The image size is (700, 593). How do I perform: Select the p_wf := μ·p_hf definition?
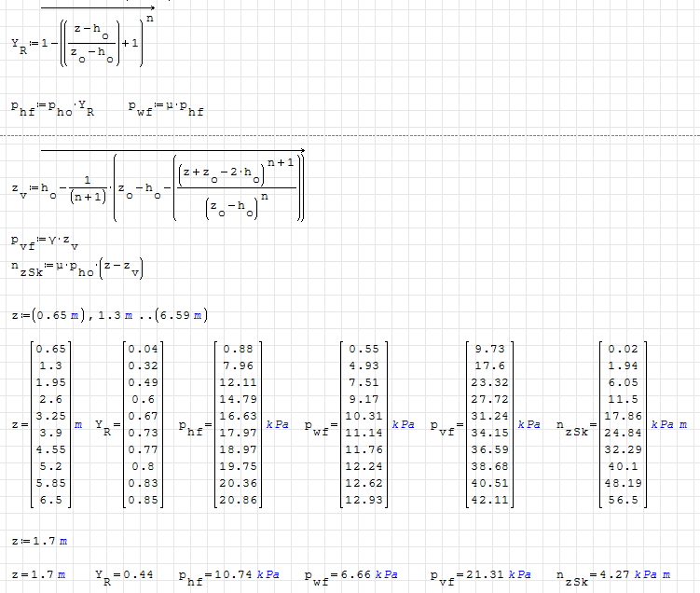point(167,108)
